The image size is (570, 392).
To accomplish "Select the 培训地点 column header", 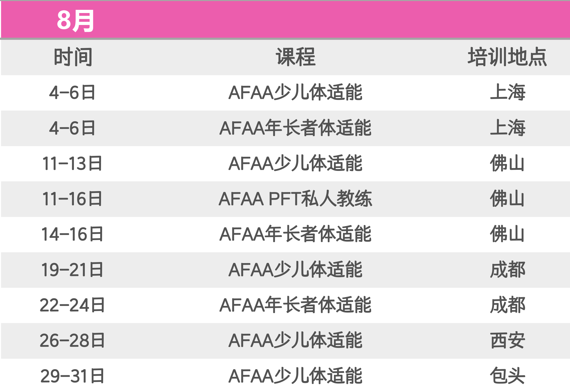I will (x=507, y=57).
